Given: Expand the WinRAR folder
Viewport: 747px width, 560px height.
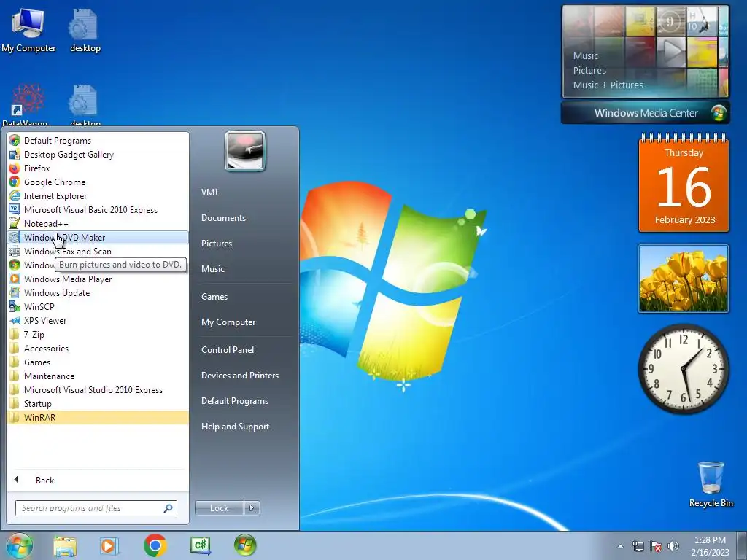Looking at the screenshot, I should [98, 417].
